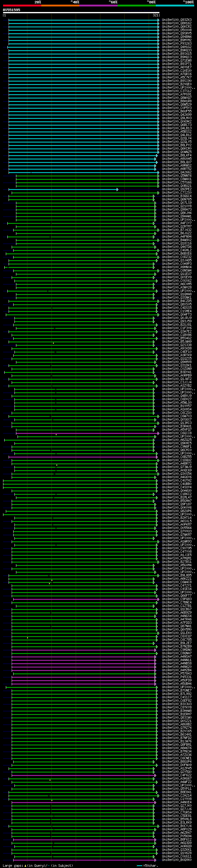This screenshot has height=868, width=197.
Task: Select entry UniRef100_C3TS12
Action: coord(177,91)
